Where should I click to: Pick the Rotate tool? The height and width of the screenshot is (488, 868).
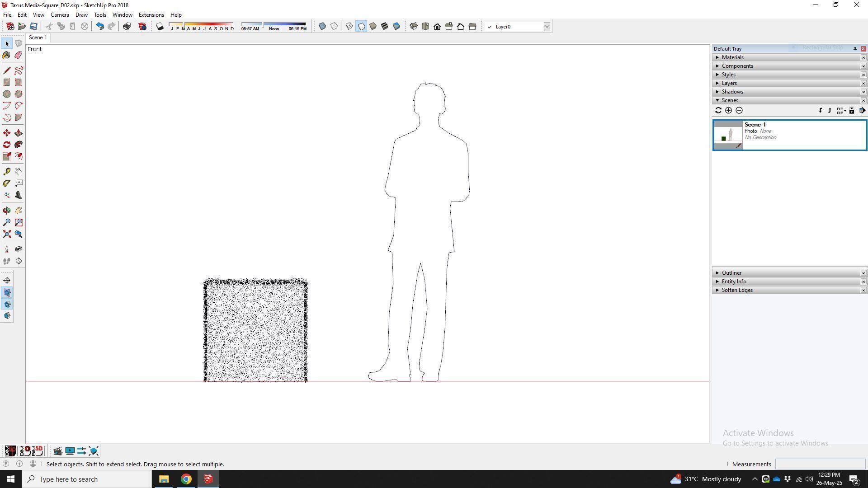point(7,145)
